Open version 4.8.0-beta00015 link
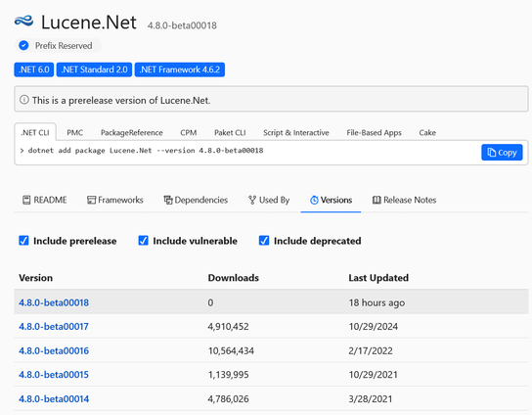This screenshot has width=532, height=415. point(54,374)
